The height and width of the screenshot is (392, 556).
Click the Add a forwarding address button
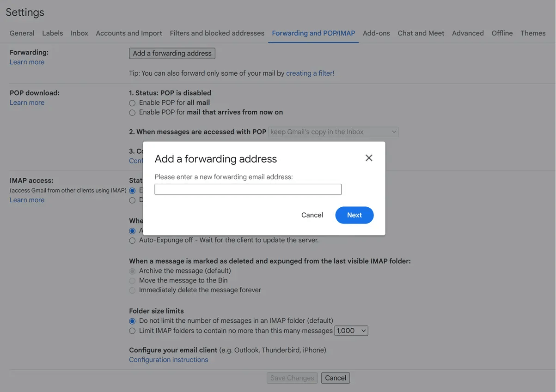coord(172,53)
